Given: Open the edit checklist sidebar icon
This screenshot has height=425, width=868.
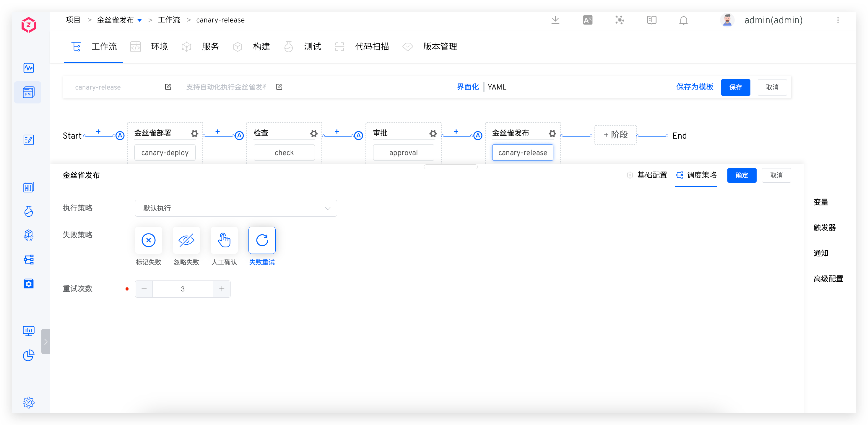Looking at the screenshot, I should coord(29,139).
